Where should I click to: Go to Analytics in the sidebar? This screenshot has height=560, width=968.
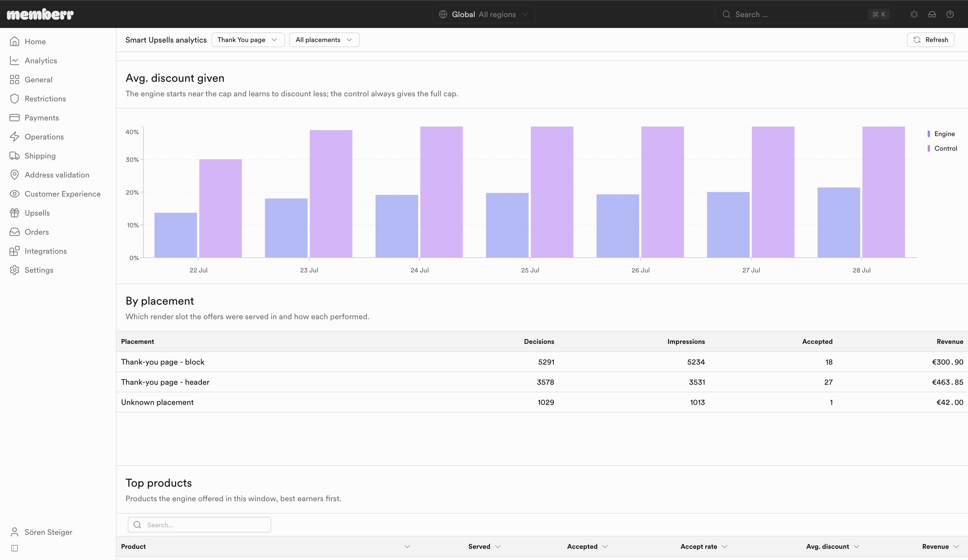41,60
